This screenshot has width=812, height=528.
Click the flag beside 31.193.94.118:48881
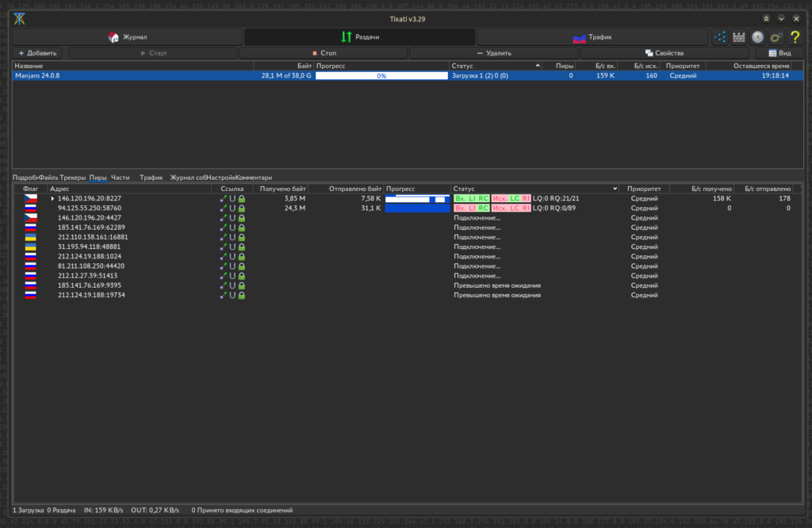[x=31, y=247]
